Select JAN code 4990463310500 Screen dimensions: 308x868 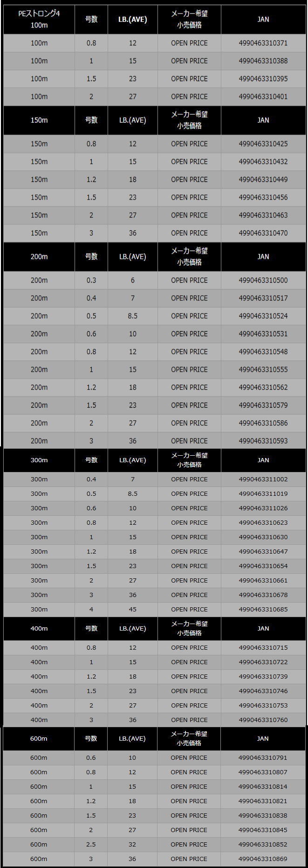click(263, 280)
